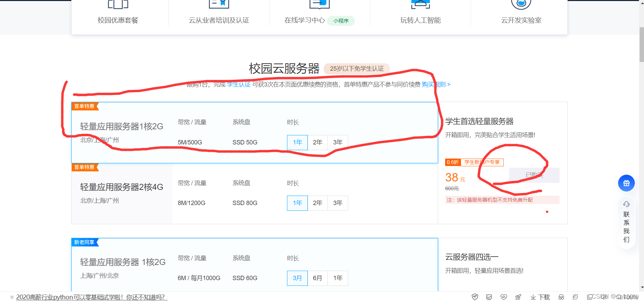
Task: Click the SSD 50G disk value
Action: 245,142
